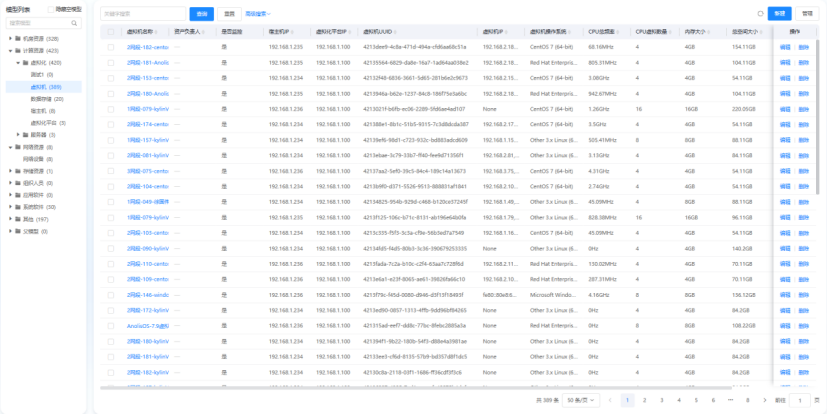Click the table's vertical scrollbar
The height and width of the screenshot is (414, 828).
tap(817, 116)
